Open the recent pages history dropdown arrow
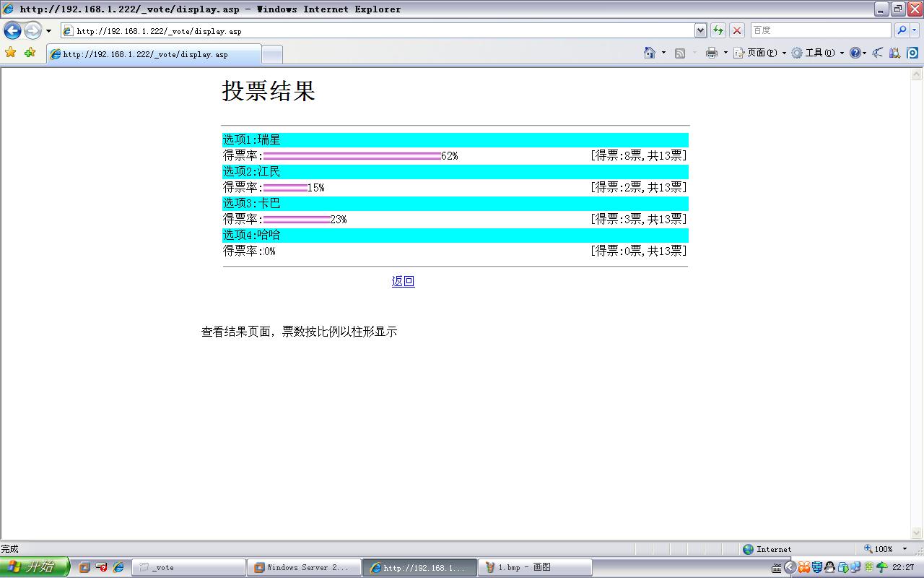The image size is (924, 578). pyautogui.click(x=48, y=31)
